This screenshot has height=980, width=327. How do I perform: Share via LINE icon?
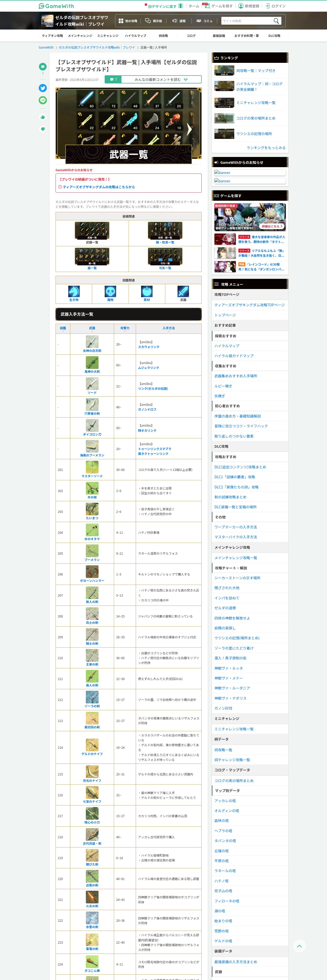click(43, 100)
